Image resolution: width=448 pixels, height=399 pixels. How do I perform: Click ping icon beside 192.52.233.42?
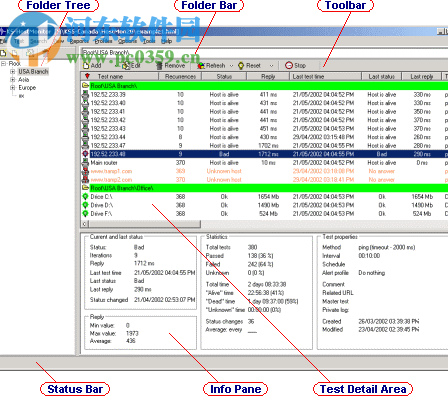[85, 120]
